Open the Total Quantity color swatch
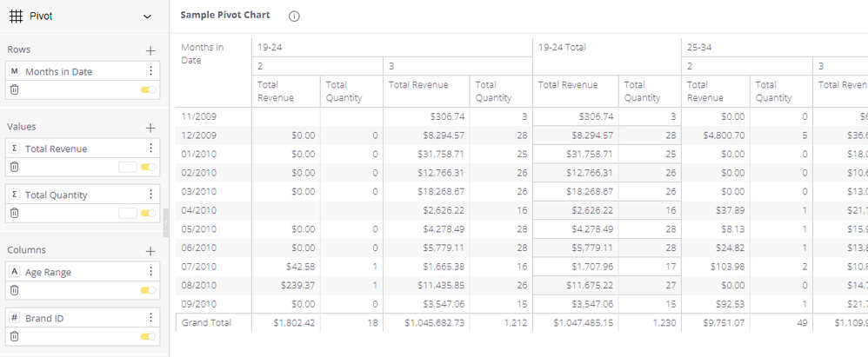This screenshot has height=357, width=868. pyautogui.click(x=127, y=213)
